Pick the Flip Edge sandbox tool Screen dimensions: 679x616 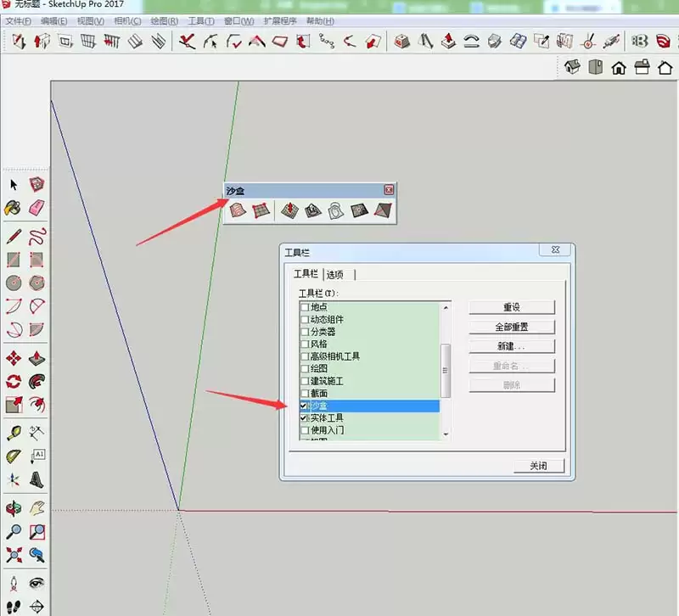tap(384, 210)
